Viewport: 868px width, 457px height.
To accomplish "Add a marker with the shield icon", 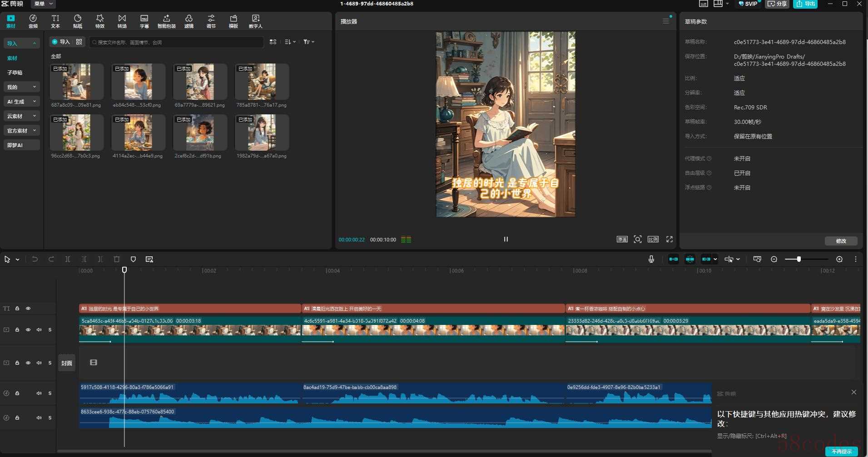I will coord(133,259).
